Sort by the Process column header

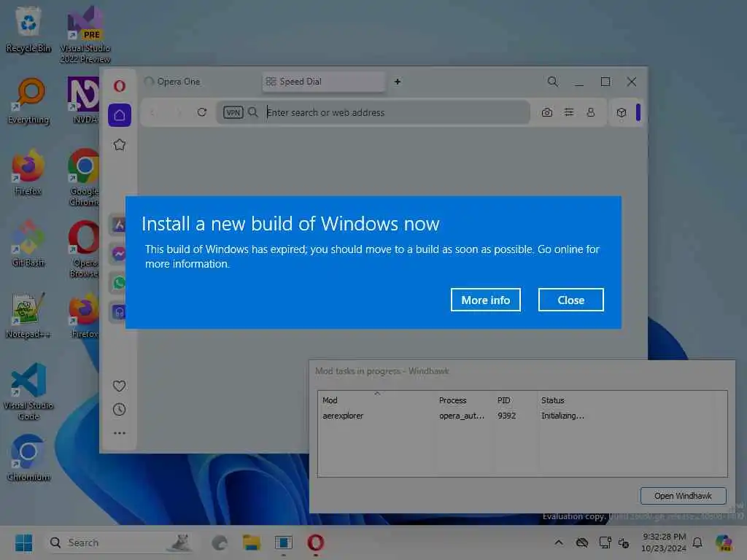pos(465,400)
